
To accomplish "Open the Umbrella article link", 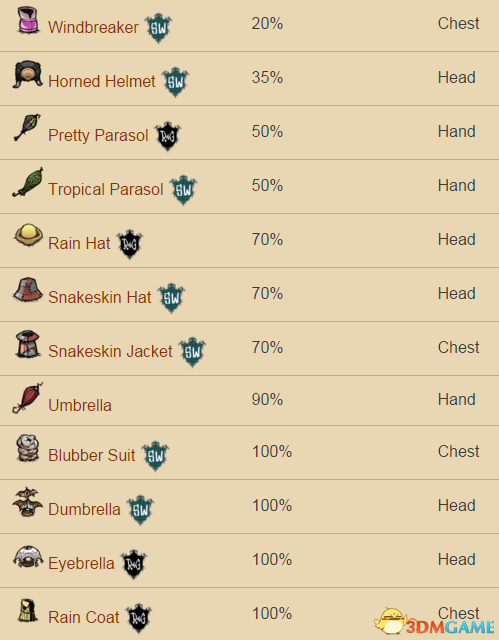I will [80, 405].
